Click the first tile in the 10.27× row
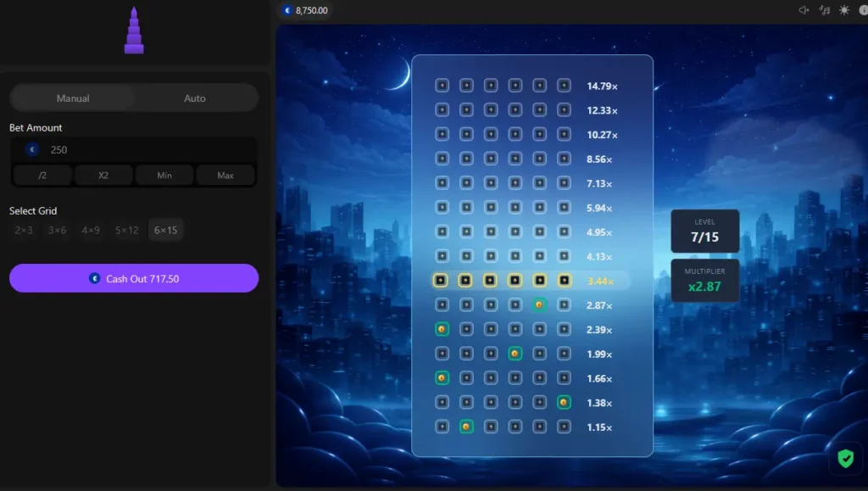The width and height of the screenshot is (868, 491). [x=442, y=134]
